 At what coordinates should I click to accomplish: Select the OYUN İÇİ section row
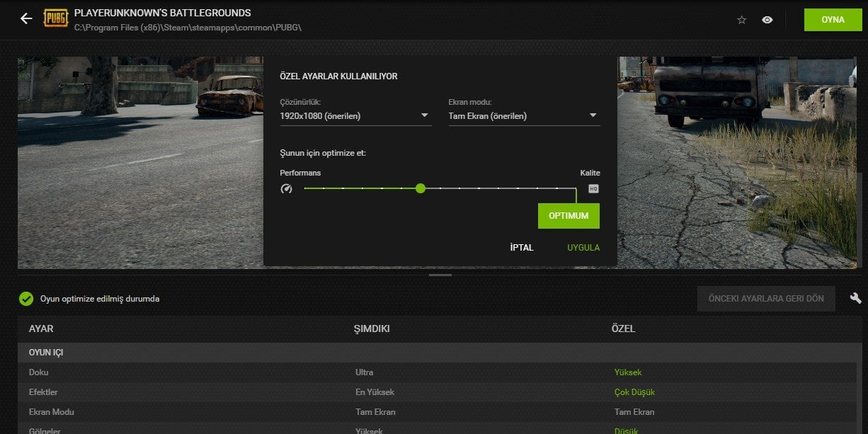pos(437,353)
